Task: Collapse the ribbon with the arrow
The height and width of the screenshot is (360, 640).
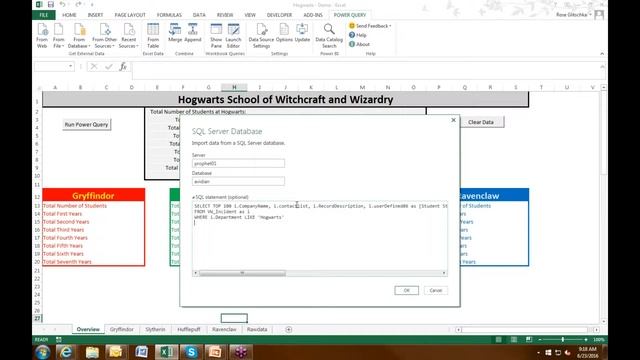Action: pyautogui.click(x=602, y=53)
